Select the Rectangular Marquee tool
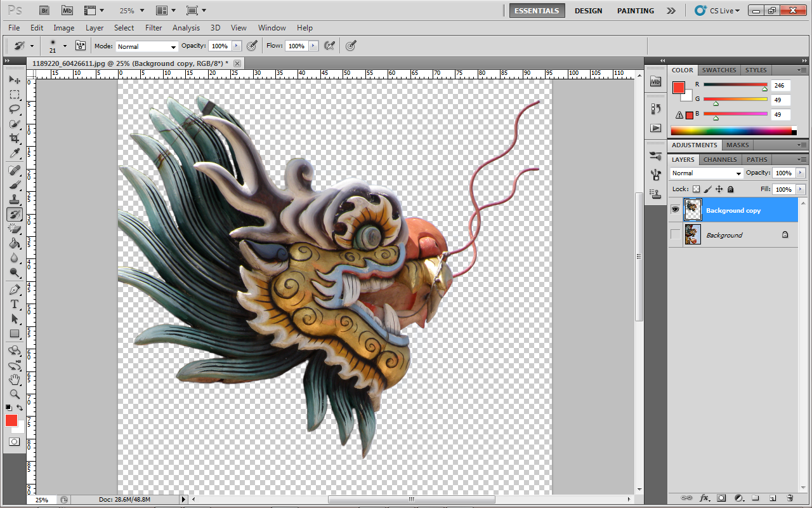This screenshot has width=812, height=508. (x=15, y=95)
